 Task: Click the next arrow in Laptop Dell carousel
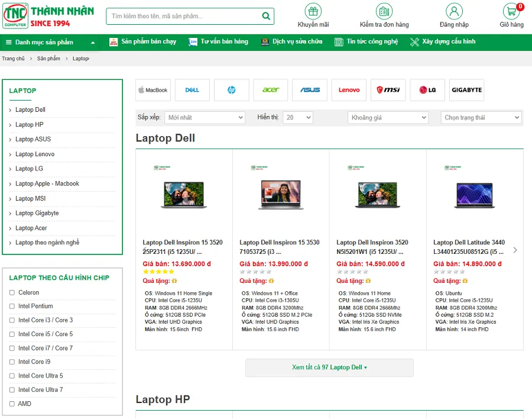click(x=515, y=250)
